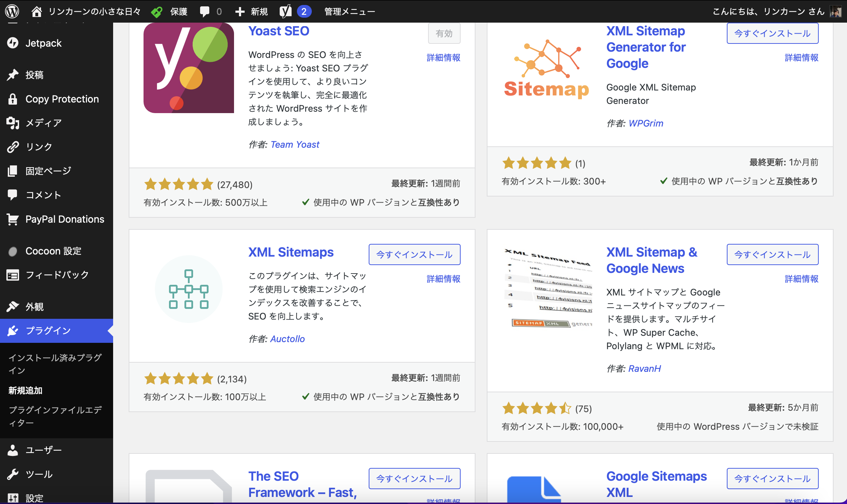Click 詳細情報 link for XML Sitemaps
The image size is (847, 504).
[443, 278]
